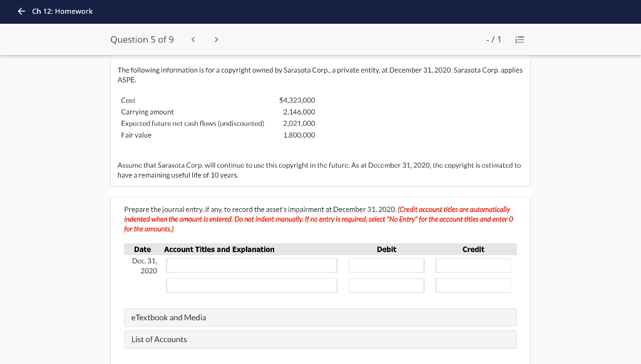Go to previous question chevron
The image size is (641, 364).
pos(193,39)
